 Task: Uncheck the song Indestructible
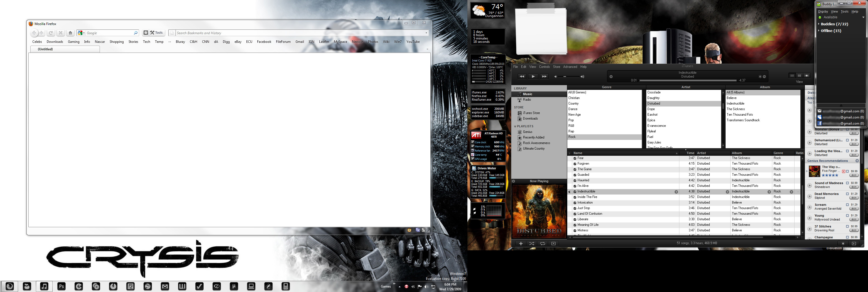(x=575, y=192)
